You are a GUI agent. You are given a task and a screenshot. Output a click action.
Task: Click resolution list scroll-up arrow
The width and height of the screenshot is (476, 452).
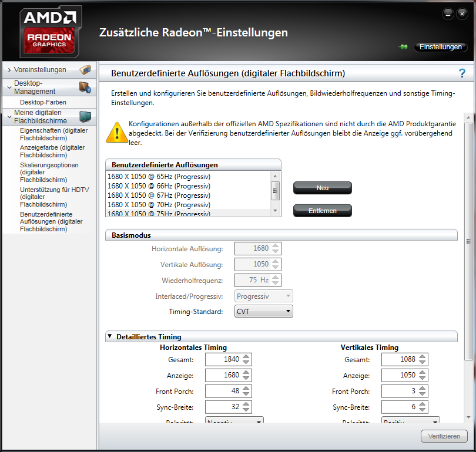(x=275, y=176)
